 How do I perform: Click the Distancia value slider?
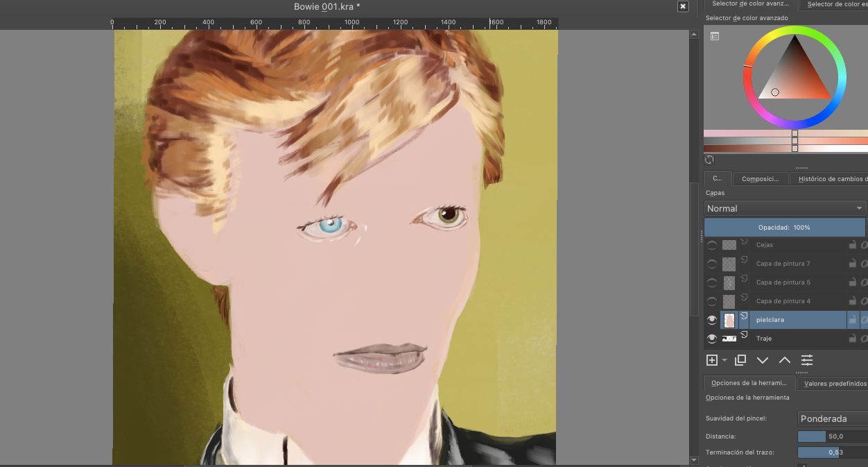[x=833, y=436]
